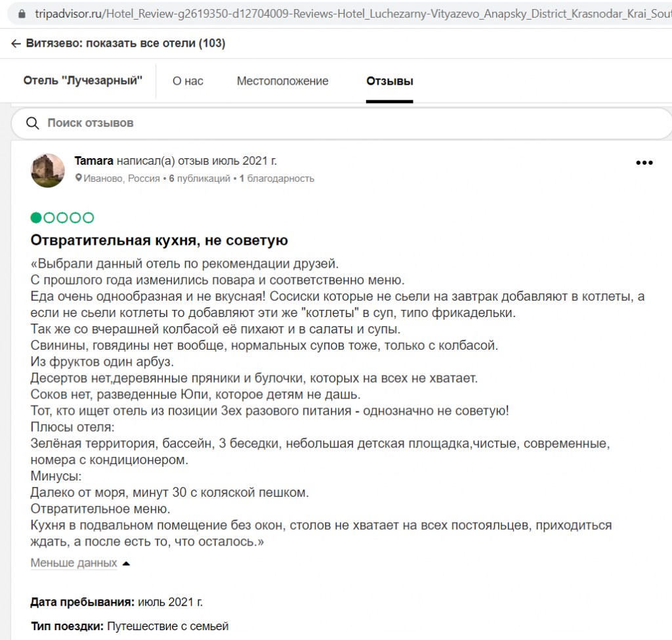Click the location pin next to Иваново
This screenshot has height=640, width=672.
click(x=79, y=179)
